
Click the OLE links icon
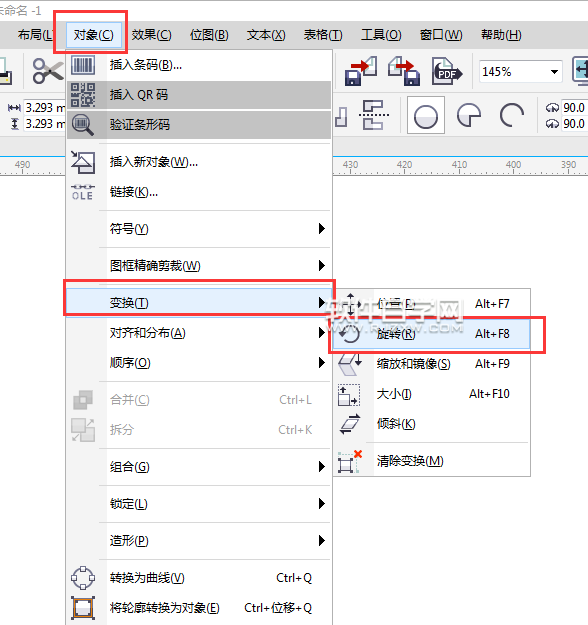(x=83, y=192)
